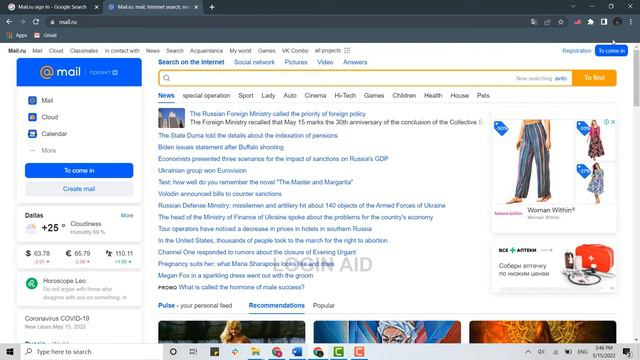
Task: Open a new browser tab
Action: [x=212, y=7]
